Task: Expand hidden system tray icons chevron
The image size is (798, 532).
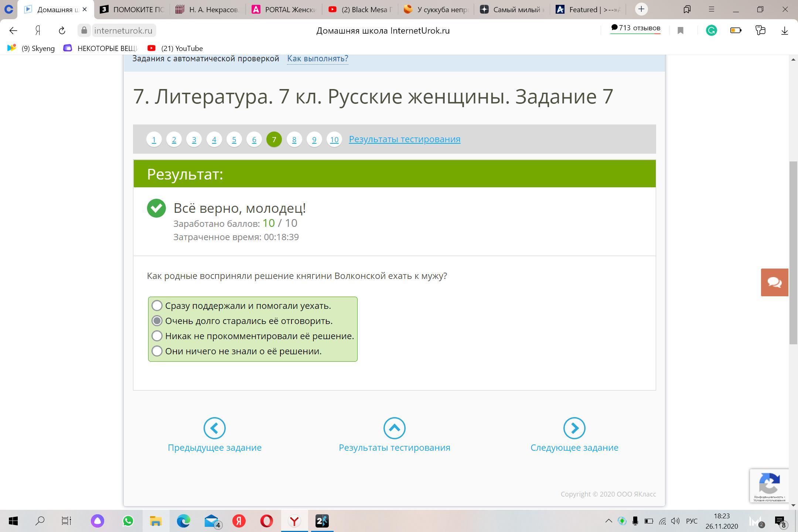Action: (608, 521)
